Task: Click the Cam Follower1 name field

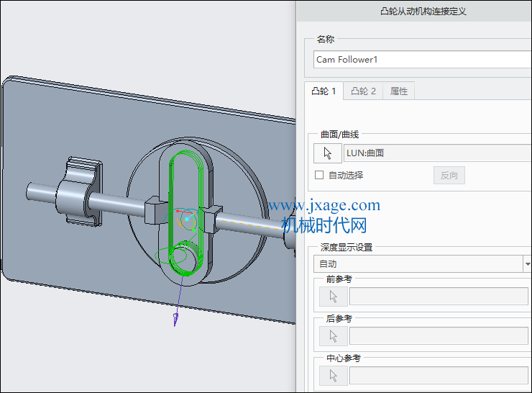Action: click(x=422, y=60)
